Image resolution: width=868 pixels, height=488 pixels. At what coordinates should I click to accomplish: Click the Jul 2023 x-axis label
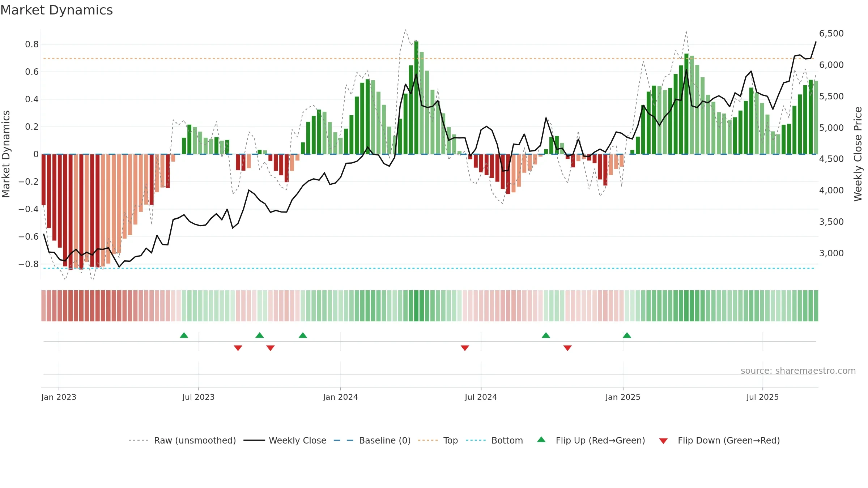click(199, 397)
